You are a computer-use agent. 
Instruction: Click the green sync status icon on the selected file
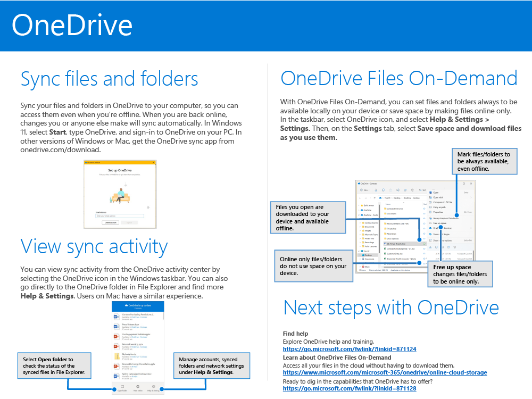pos(424,244)
